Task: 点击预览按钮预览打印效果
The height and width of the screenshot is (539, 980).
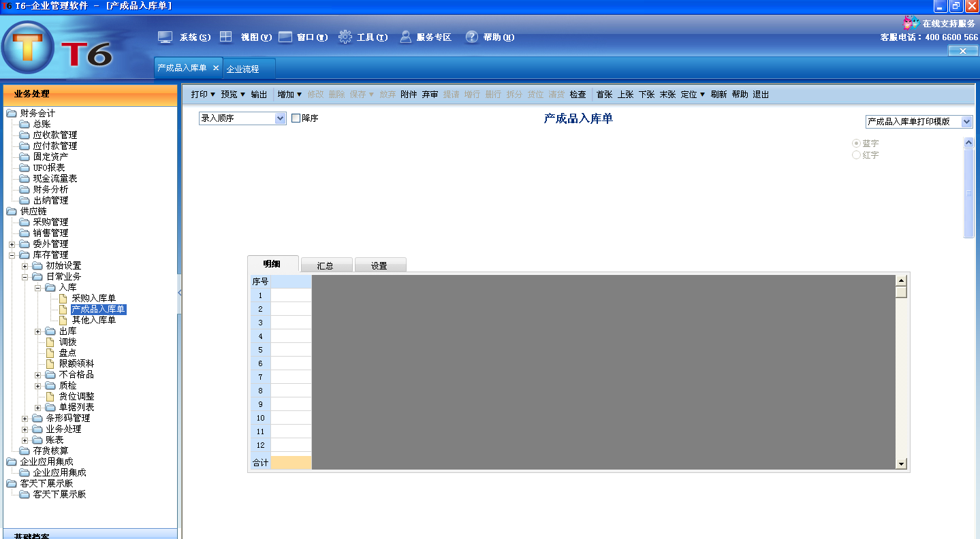Action: coord(230,95)
